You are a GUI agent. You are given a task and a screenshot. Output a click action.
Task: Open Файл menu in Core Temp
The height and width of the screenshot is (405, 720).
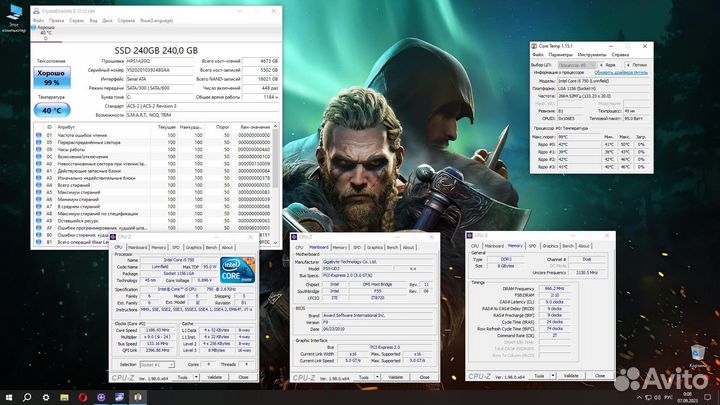[x=538, y=55]
